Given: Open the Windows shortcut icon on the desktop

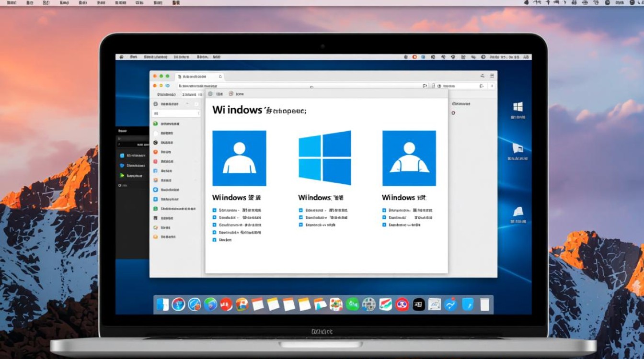Looking at the screenshot, I should coord(517,106).
